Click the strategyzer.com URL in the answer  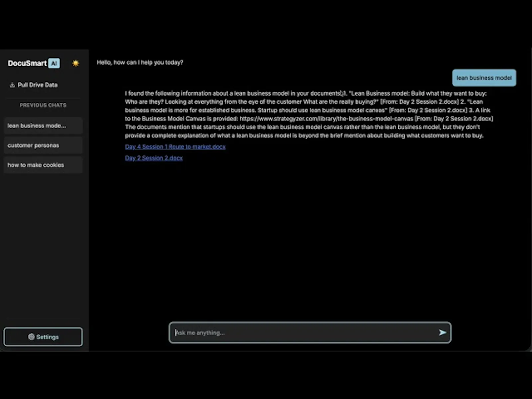click(x=326, y=119)
